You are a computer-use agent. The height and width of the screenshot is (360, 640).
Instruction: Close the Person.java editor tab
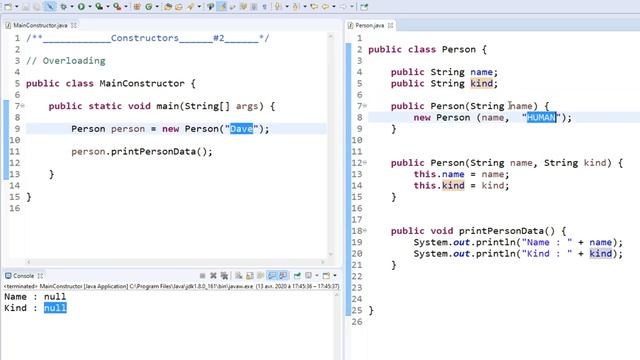(x=391, y=25)
